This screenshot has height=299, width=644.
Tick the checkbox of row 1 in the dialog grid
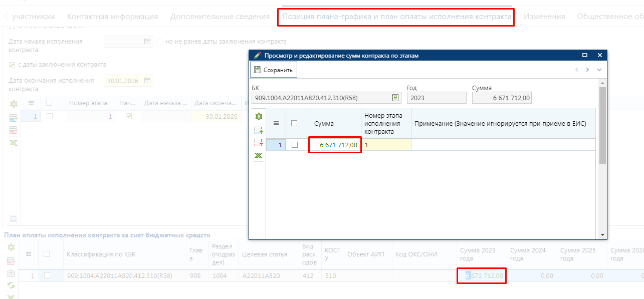[x=295, y=145]
